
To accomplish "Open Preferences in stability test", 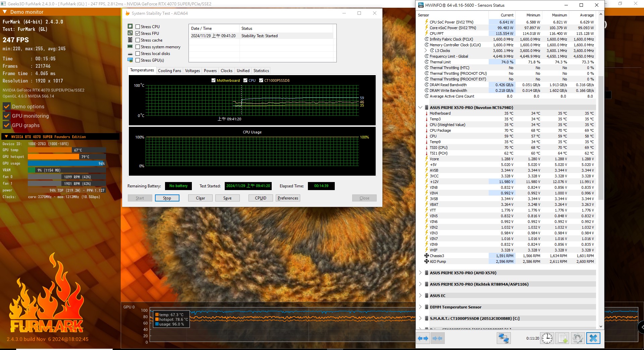I will point(288,198).
